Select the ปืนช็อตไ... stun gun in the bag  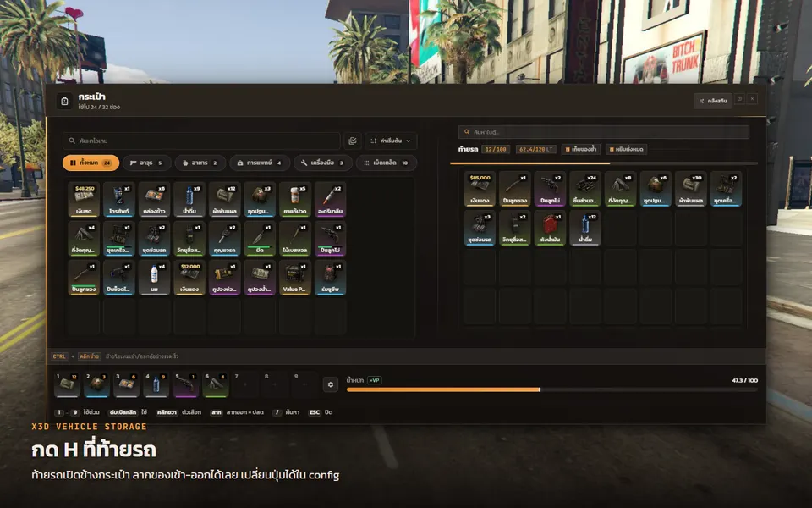pyautogui.click(x=119, y=278)
